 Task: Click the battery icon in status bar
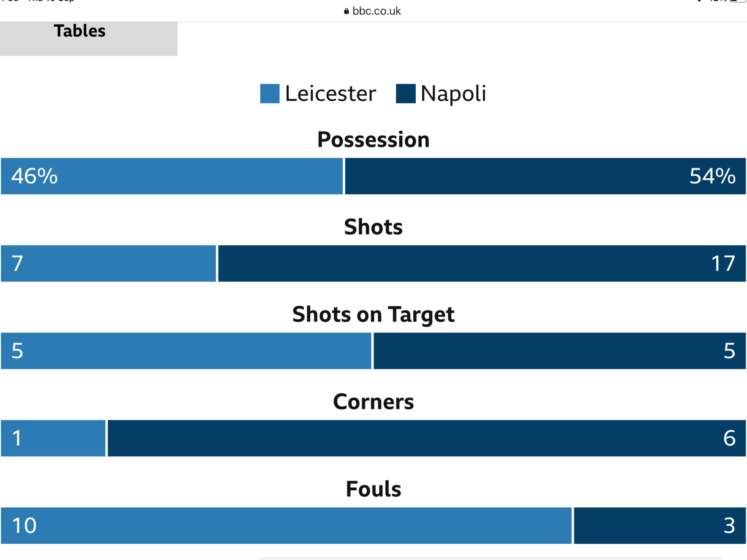pyautogui.click(x=738, y=1)
